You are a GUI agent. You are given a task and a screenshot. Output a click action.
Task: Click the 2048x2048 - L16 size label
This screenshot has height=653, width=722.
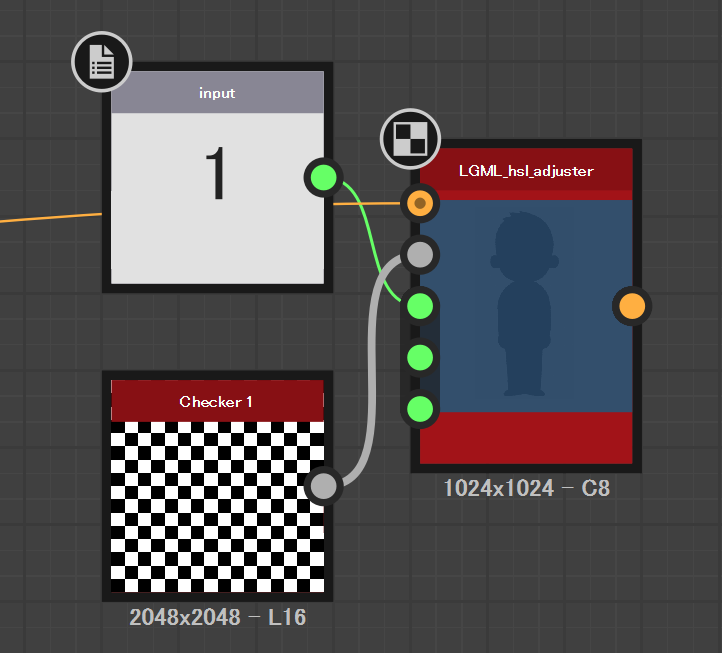tap(217, 618)
